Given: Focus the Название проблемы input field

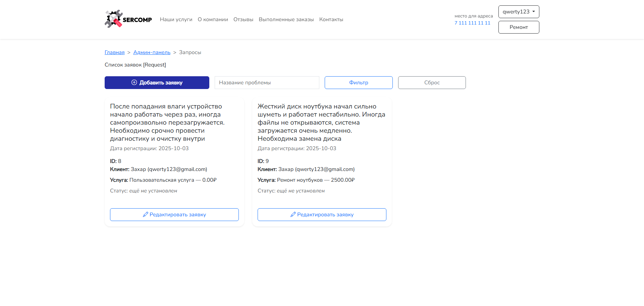Looking at the screenshot, I should click(267, 83).
